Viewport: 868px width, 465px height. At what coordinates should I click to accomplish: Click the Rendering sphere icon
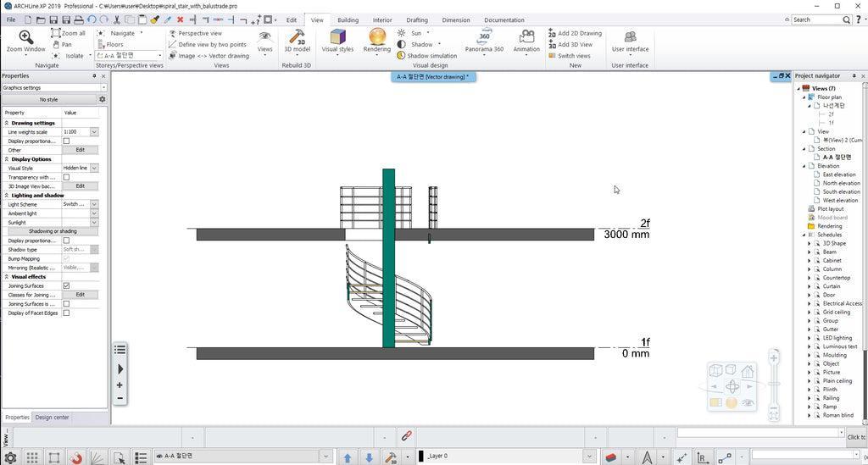(377, 37)
